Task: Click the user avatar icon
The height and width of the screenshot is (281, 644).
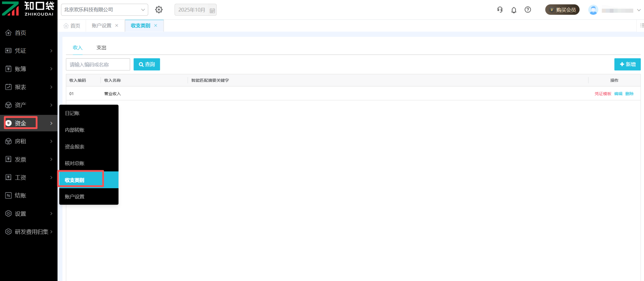Action: (593, 10)
